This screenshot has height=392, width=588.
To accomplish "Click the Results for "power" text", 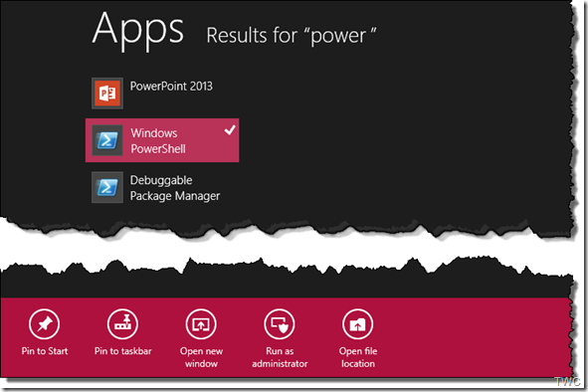I will coord(291,36).
